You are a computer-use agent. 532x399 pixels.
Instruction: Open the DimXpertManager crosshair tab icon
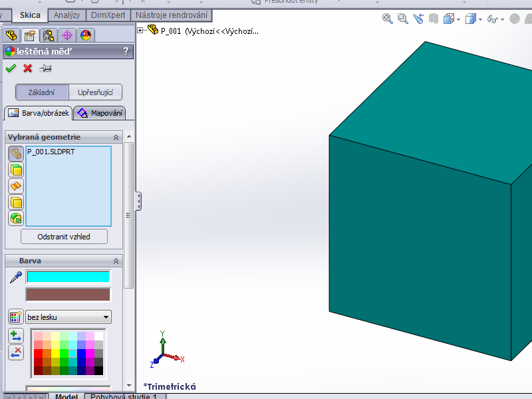[67, 35]
